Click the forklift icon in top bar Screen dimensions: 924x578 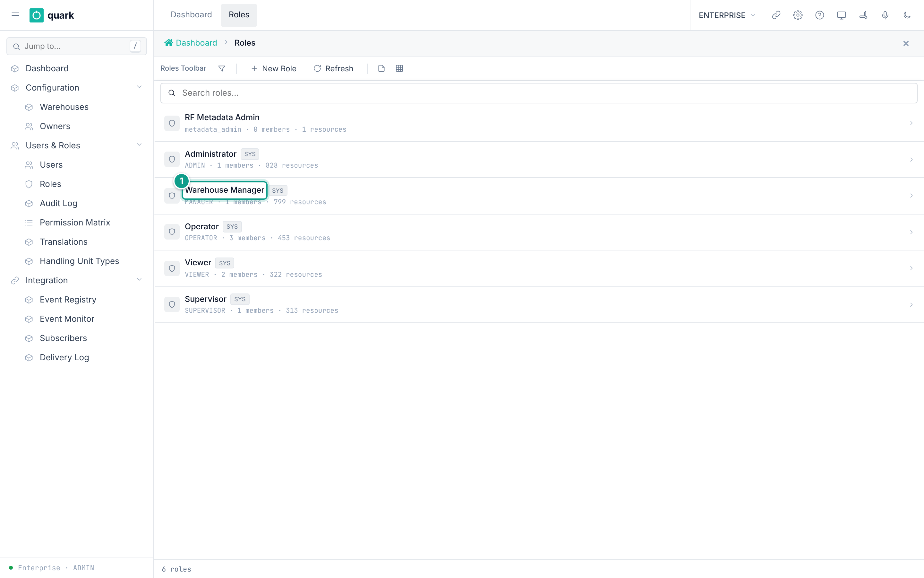863,15
